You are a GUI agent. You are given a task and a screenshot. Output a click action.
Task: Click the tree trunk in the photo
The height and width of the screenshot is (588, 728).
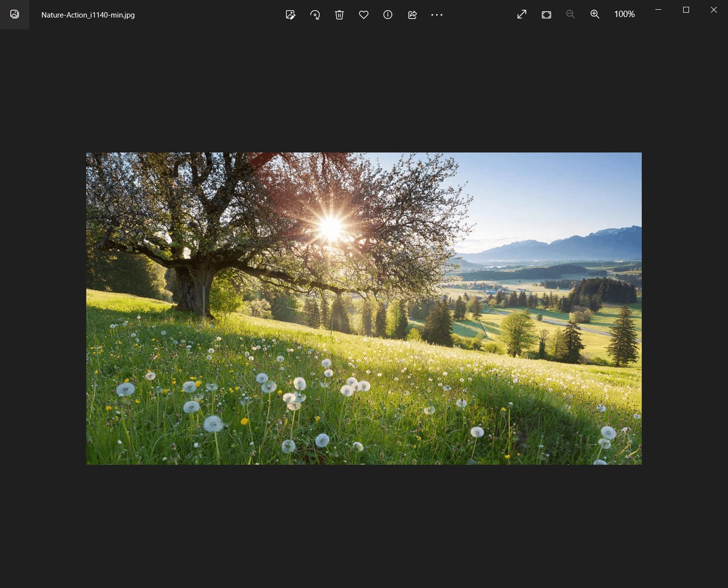coord(192,290)
